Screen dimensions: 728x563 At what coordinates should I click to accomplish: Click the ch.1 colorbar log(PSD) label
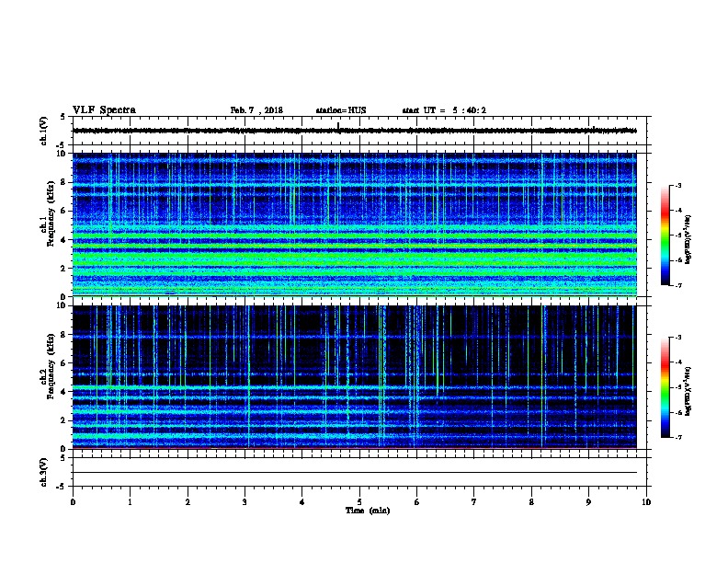pos(688,239)
